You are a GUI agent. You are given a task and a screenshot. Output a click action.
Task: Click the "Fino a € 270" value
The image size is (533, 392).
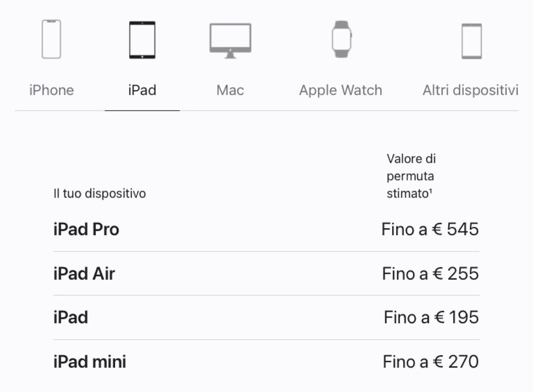(x=430, y=362)
